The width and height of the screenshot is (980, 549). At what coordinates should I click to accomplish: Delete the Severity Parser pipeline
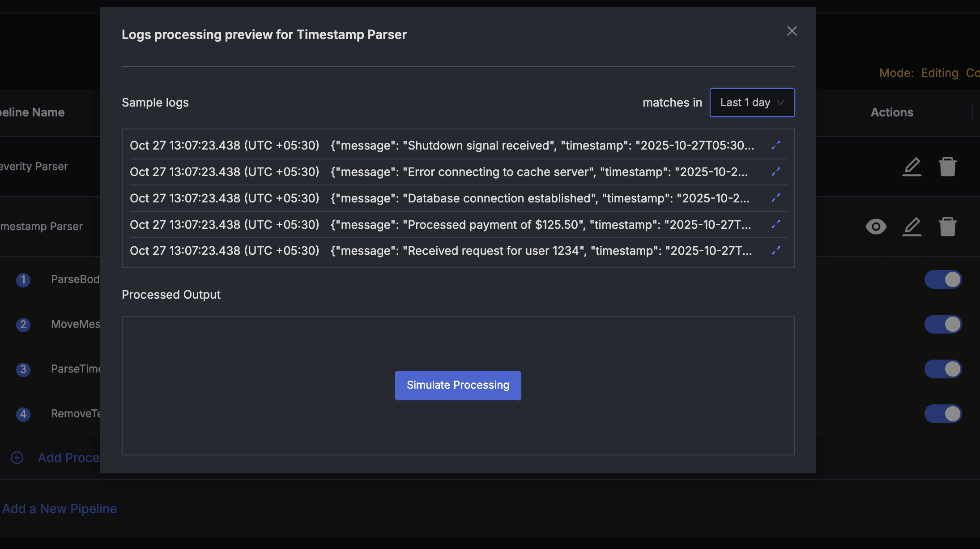[x=948, y=166]
